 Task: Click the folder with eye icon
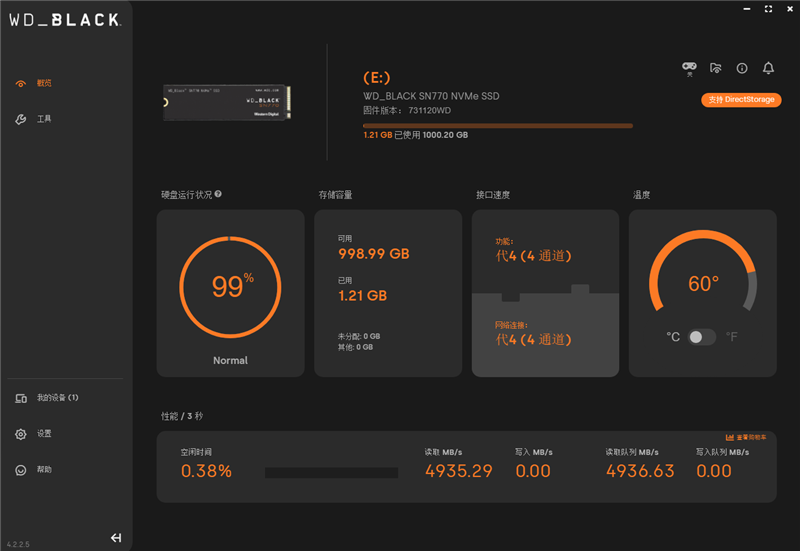tap(716, 68)
